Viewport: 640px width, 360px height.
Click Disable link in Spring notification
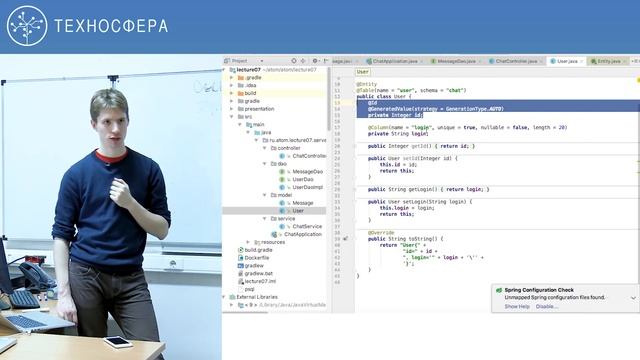click(x=547, y=307)
